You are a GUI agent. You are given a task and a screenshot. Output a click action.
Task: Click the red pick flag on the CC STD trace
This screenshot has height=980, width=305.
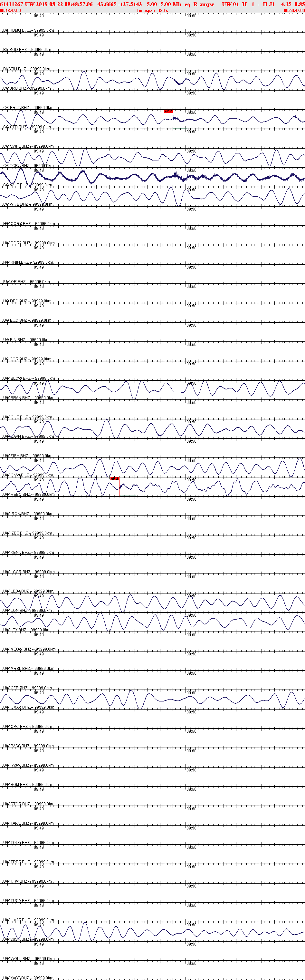click(x=168, y=111)
